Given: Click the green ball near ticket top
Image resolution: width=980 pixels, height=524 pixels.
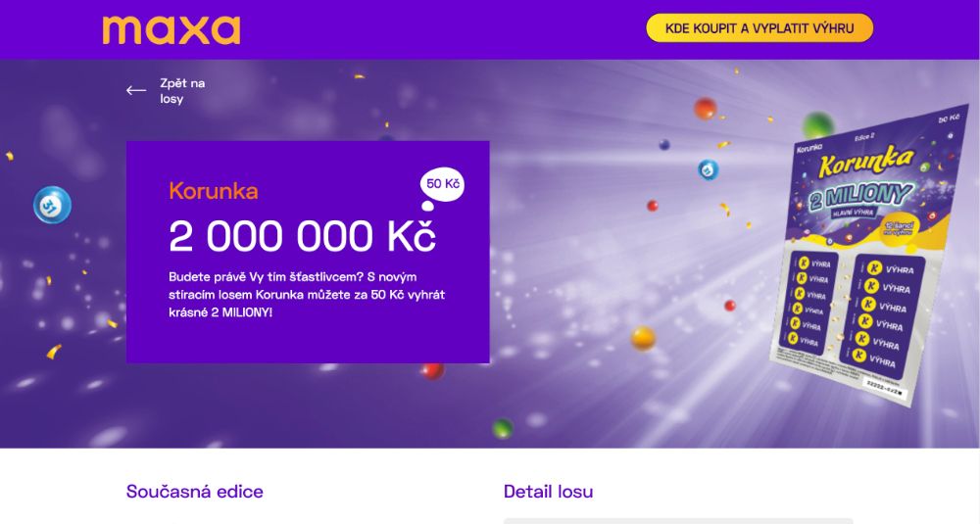Looking at the screenshot, I should tap(817, 124).
